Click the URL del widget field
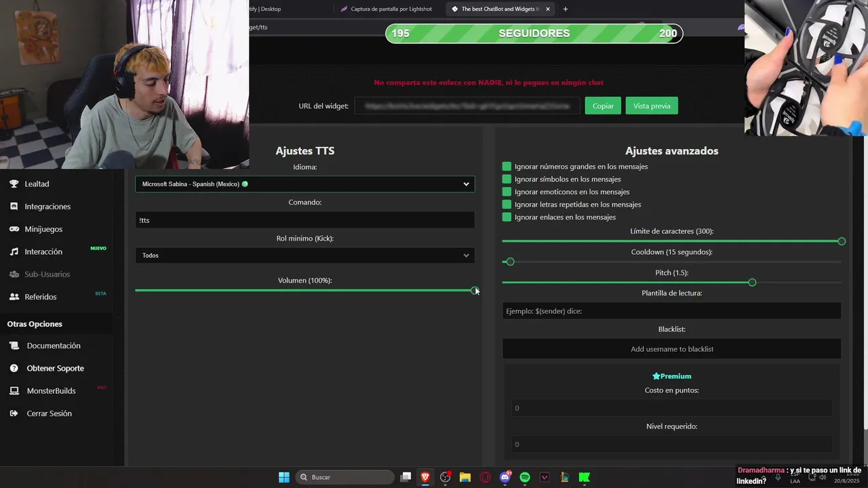 click(467, 106)
